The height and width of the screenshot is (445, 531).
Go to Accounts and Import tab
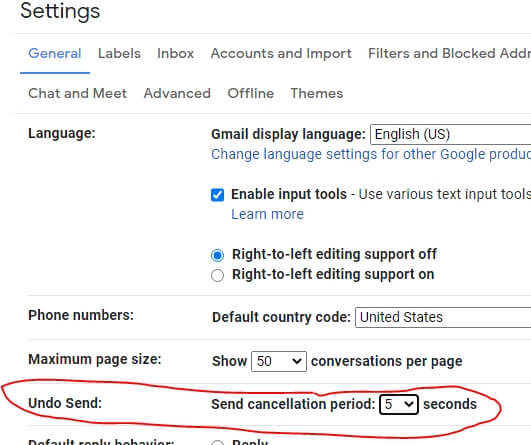[281, 54]
